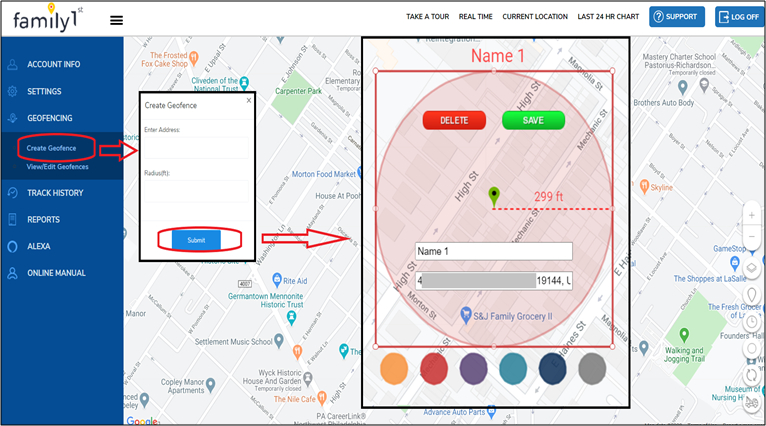The image size is (766, 426).
Task: Click the Enter Address input field
Action: point(196,148)
